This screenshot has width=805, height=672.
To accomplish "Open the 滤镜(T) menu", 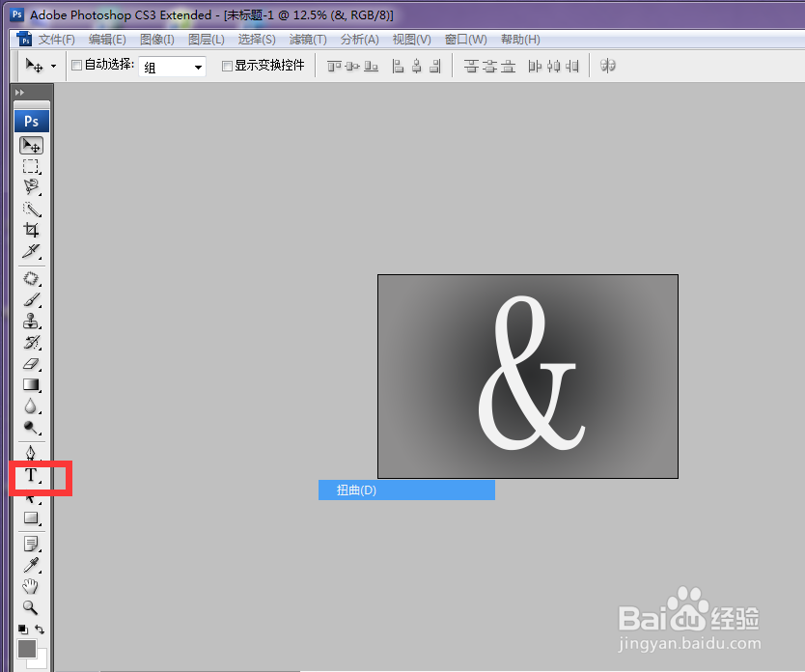I will [x=308, y=40].
